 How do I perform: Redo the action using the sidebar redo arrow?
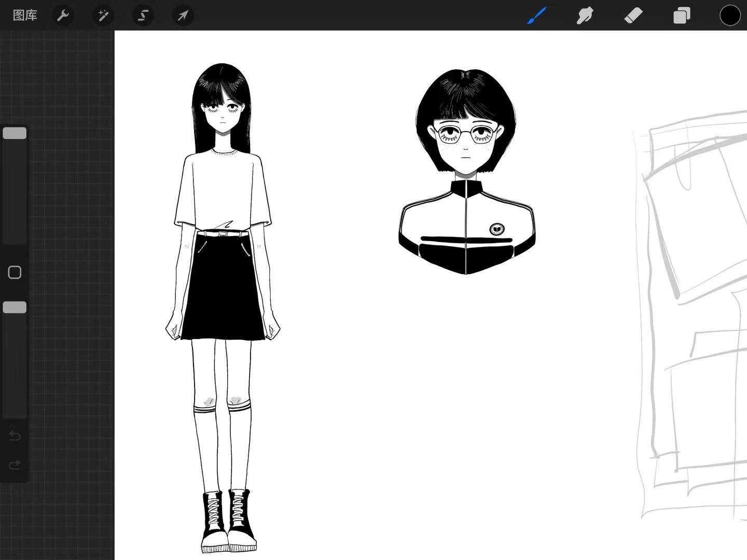pyautogui.click(x=15, y=465)
